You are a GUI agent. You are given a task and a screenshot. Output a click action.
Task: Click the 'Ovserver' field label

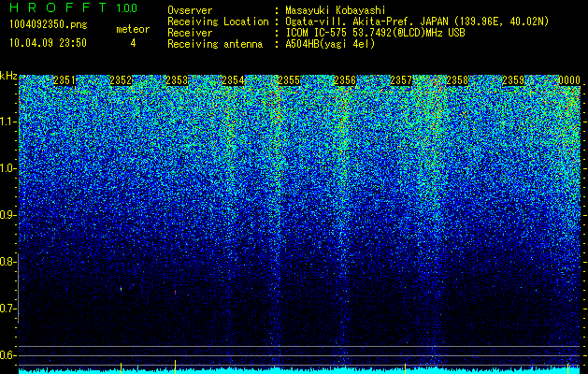pos(190,10)
